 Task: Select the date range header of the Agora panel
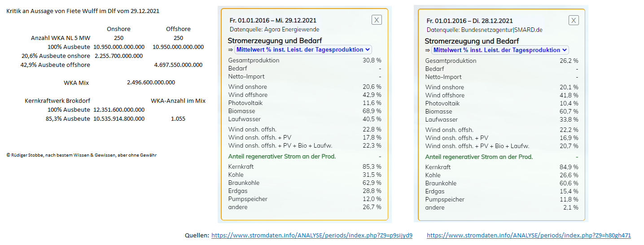click(x=273, y=21)
